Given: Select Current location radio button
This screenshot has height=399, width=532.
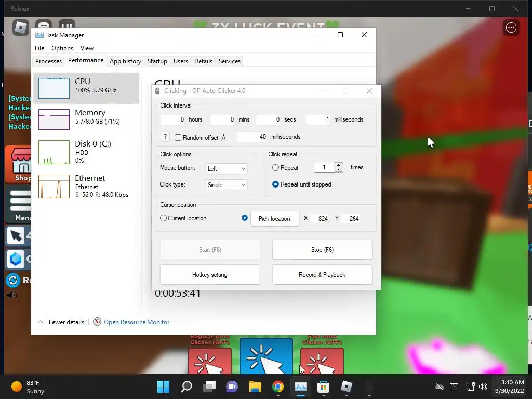Looking at the screenshot, I should click(163, 218).
